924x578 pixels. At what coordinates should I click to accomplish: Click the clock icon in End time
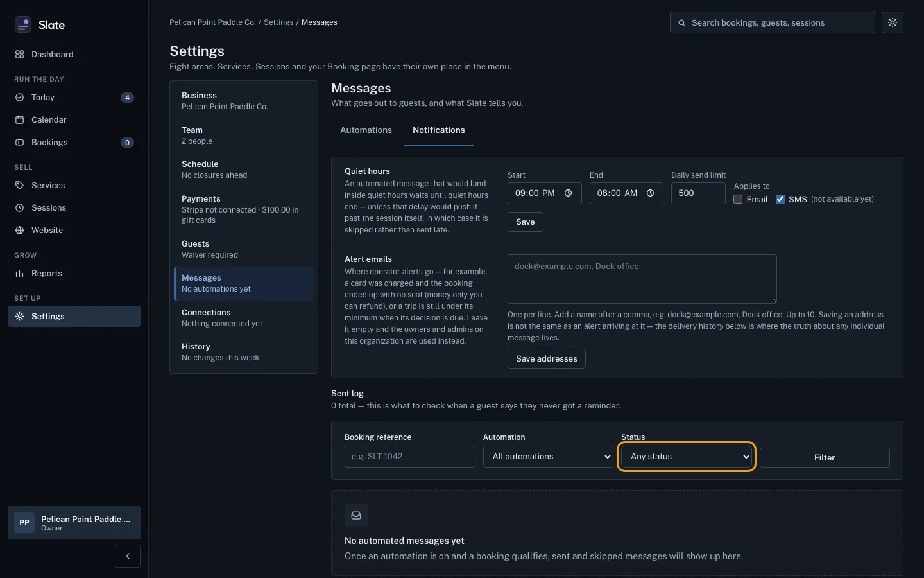click(650, 193)
